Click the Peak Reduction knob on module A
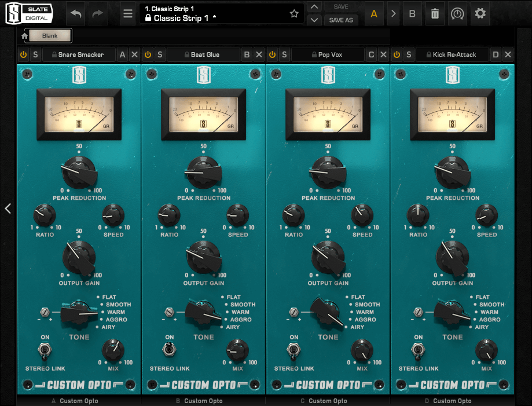Image resolution: width=532 pixels, height=406 pixels. pyautogui.click(x=79, y=173)
